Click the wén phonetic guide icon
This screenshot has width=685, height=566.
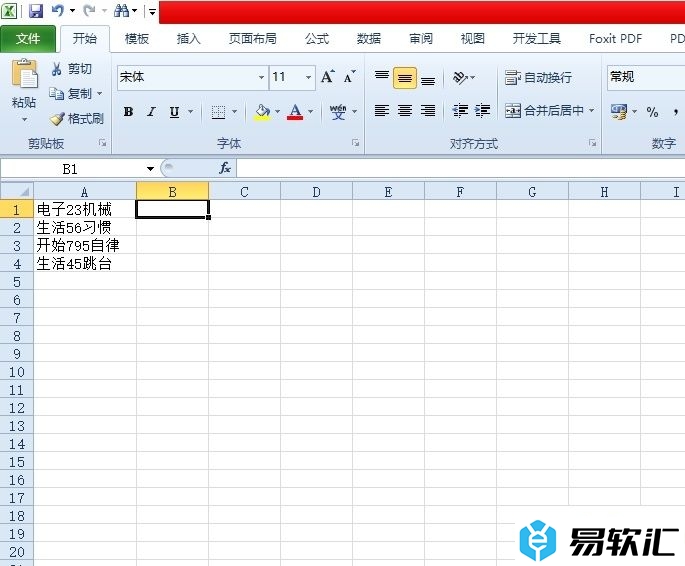coord(338,112)
